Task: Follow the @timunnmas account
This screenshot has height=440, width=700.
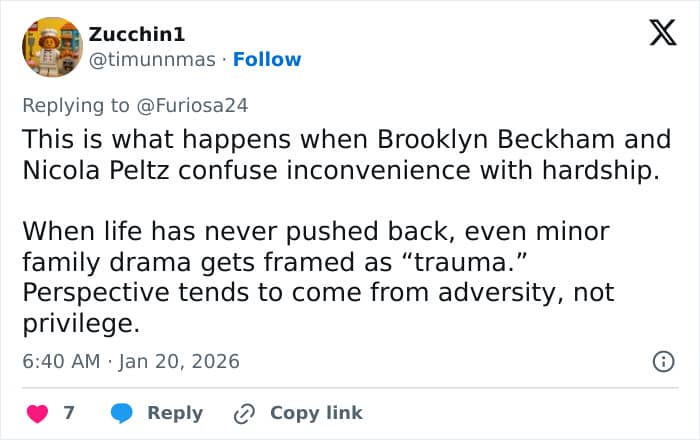Action: click(267, 59)
